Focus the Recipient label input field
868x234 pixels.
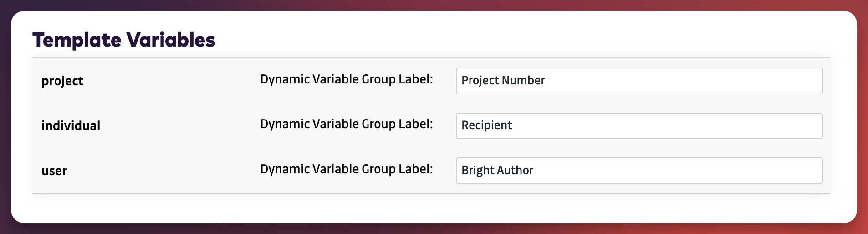(638, 125)
